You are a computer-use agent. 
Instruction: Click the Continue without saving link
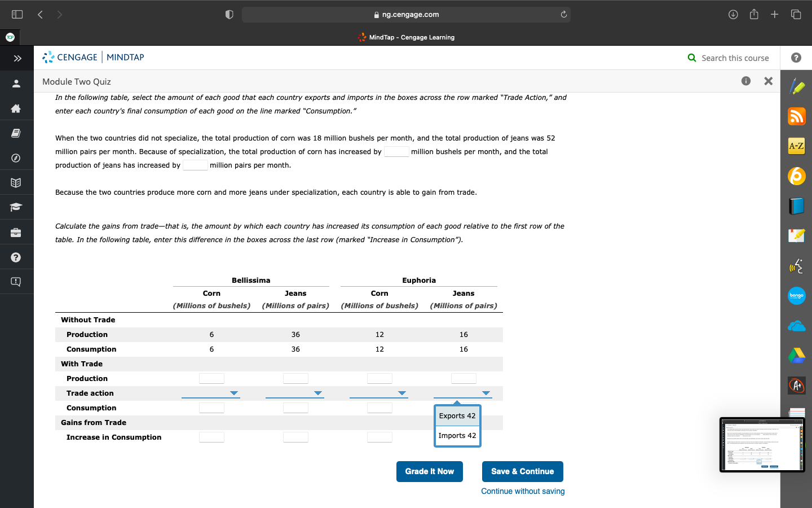[x=523, y=491]
